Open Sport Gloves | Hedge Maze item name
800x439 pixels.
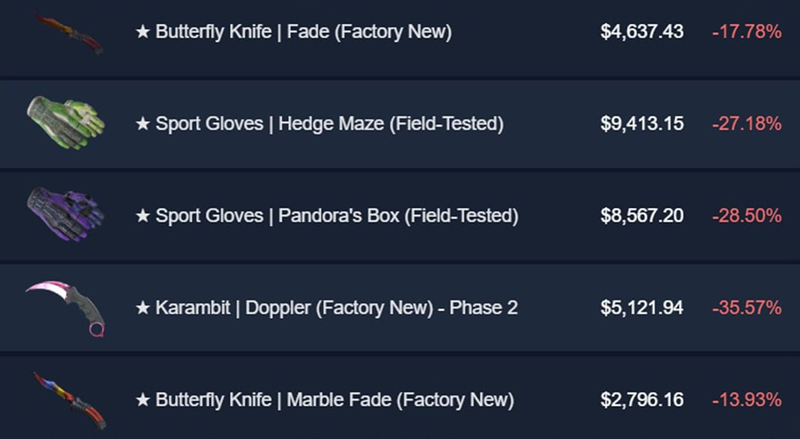coord(319,124)
